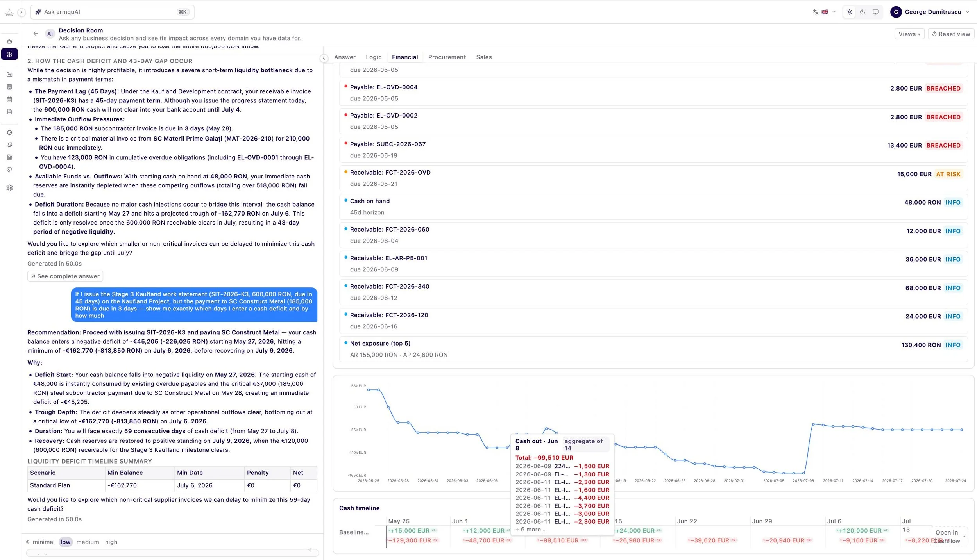Click the G user avatar
Viewport: 977px width, 560px height.
click(x=896, y=12)
